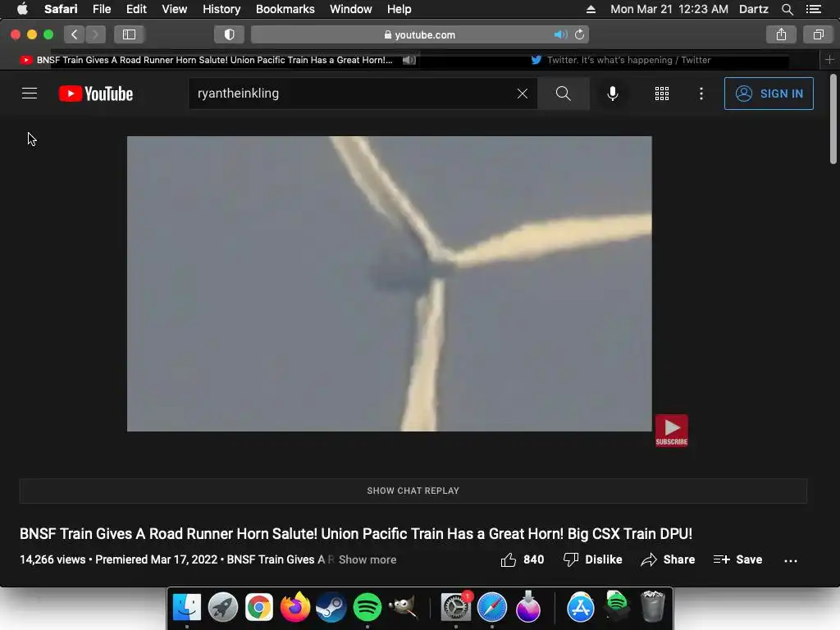
Task: Open the YouTube apps grid
Action: (662, 94)
